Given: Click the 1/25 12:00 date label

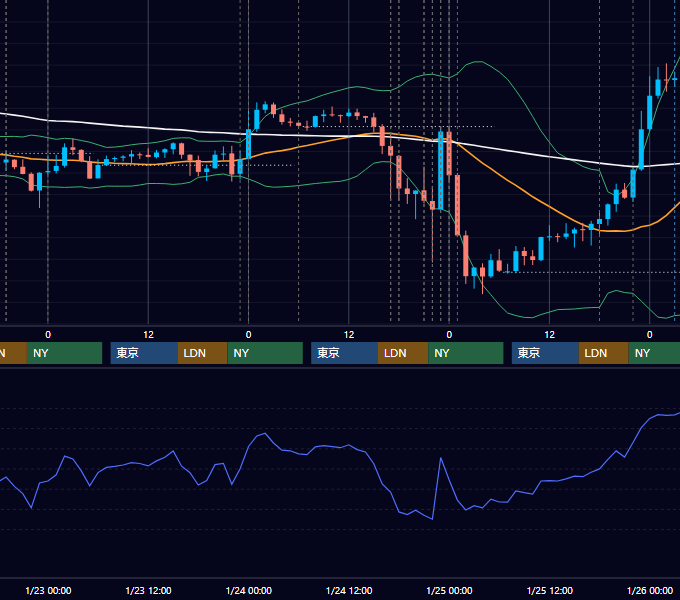Looking at the screenshot, I should pyautogui.click(x=549, y=590).
